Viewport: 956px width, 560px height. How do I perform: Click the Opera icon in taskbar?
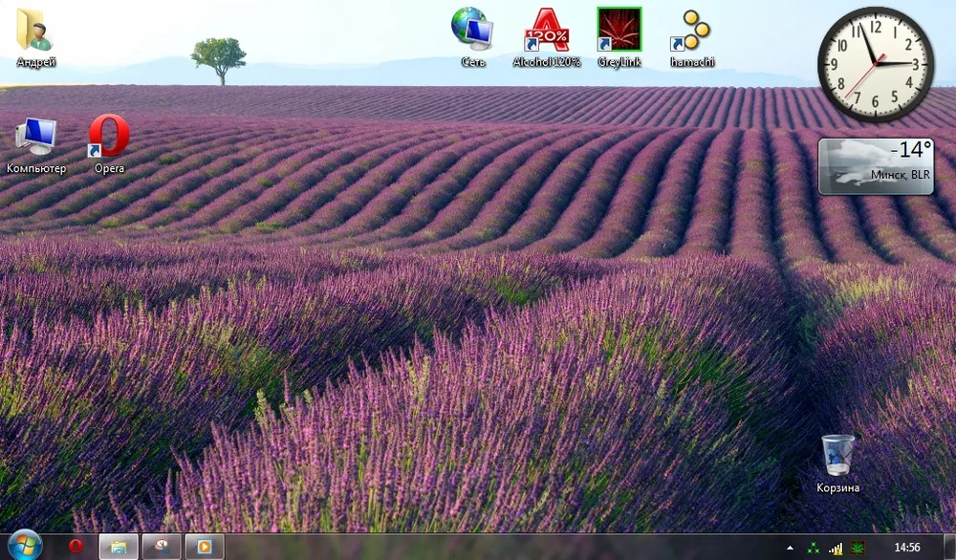(x=76, y=547)
